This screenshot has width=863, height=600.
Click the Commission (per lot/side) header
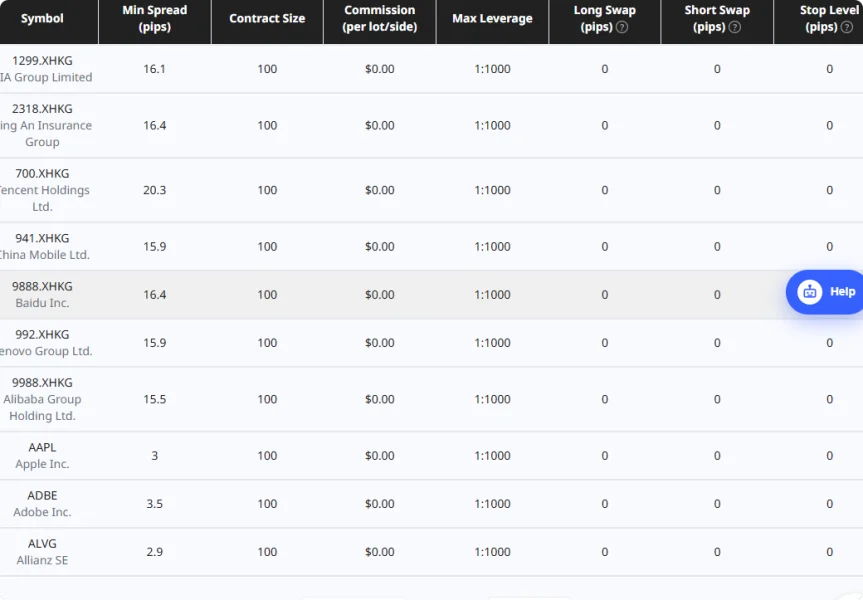point(380,18)
